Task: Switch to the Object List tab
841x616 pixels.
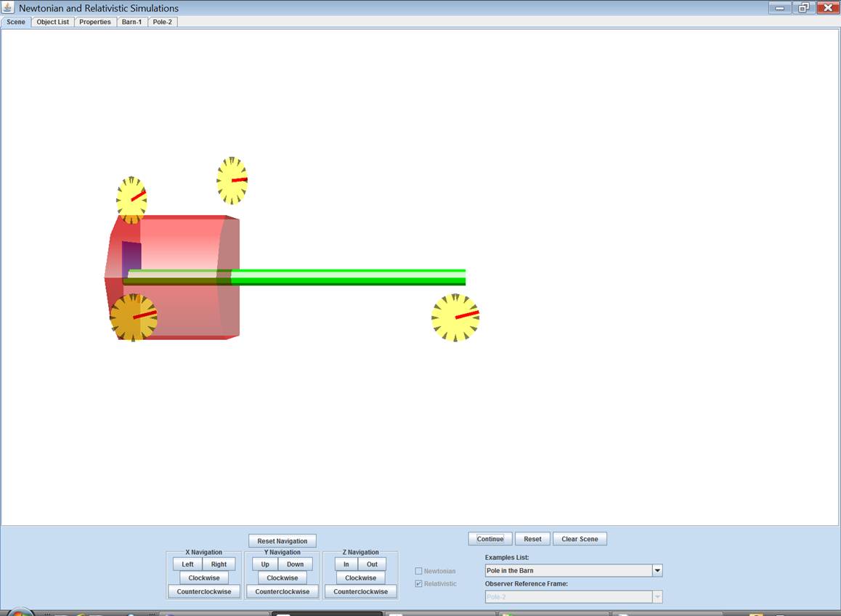Action: 53,22
